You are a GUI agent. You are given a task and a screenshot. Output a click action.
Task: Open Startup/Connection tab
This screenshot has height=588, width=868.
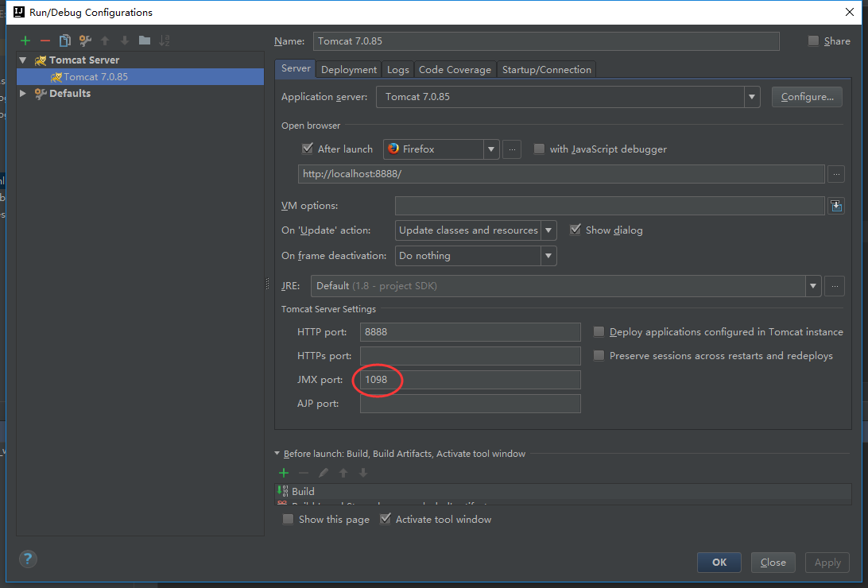[x=546, y=70]
